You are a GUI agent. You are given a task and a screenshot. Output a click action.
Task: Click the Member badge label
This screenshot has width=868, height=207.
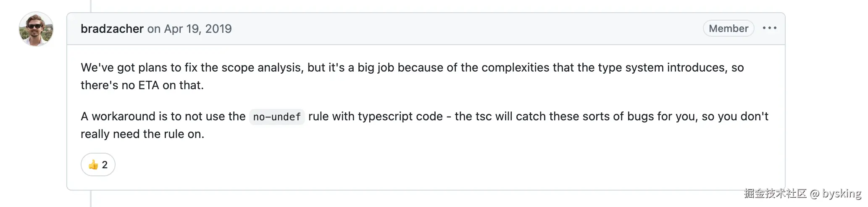pos(728,28)
